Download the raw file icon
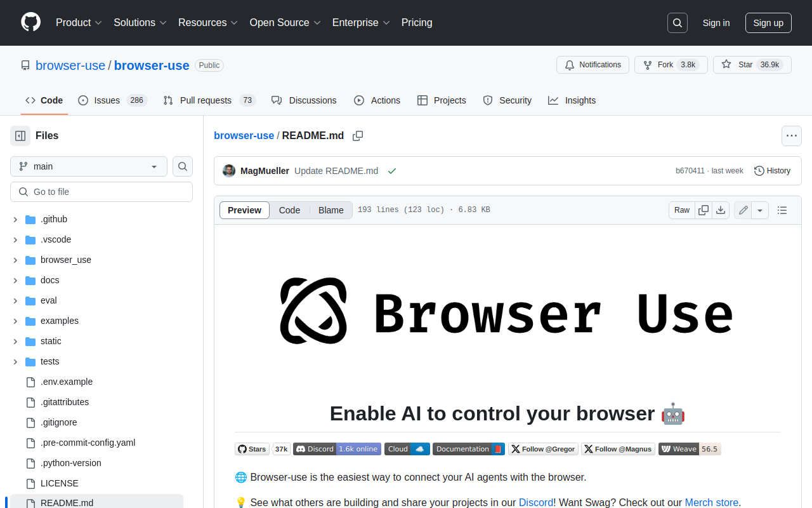The height and width of the screenshot is (508, 812). 721,210
